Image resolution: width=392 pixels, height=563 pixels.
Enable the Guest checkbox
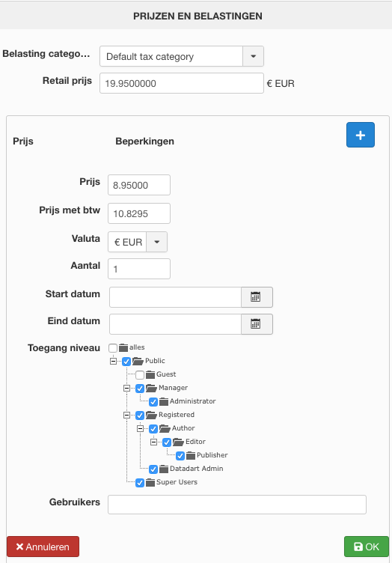pyautogui.click(x=140, y=375)
